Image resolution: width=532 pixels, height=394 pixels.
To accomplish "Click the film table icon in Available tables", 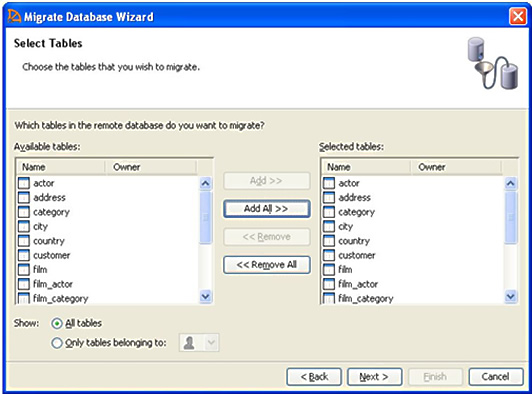I will tap(24, 269).
